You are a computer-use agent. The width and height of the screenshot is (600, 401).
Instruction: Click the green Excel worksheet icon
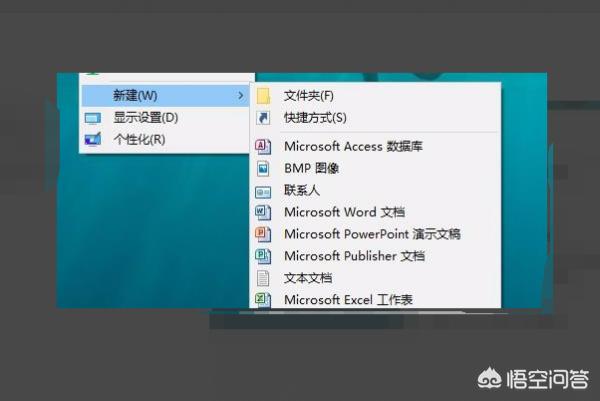click(263, 299)
